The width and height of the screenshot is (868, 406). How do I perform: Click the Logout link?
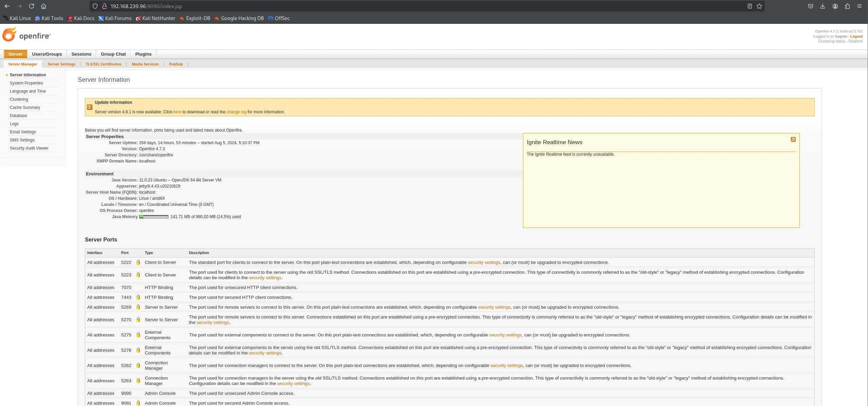pyautogui.click(x=856, y=36)
